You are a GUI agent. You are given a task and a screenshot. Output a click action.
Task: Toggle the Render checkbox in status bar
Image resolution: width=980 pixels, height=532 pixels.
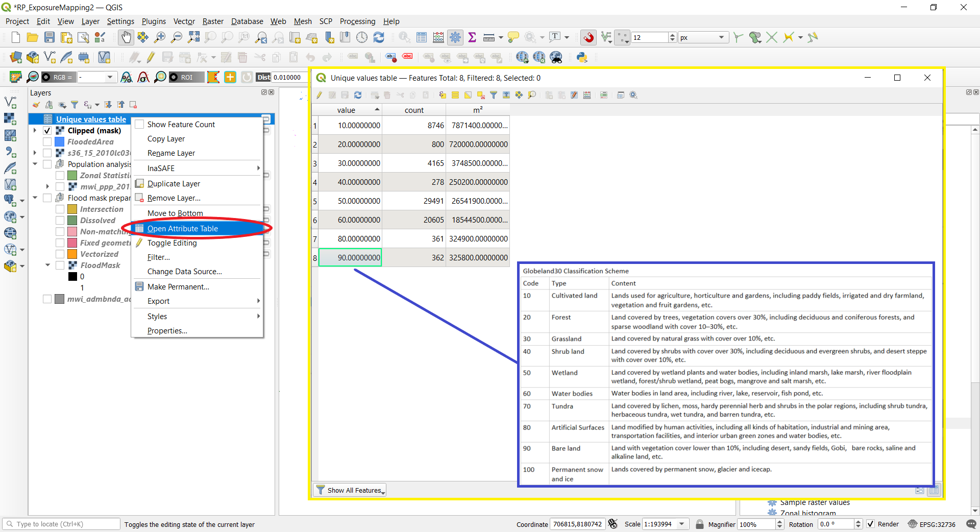[x=871, y=524]
